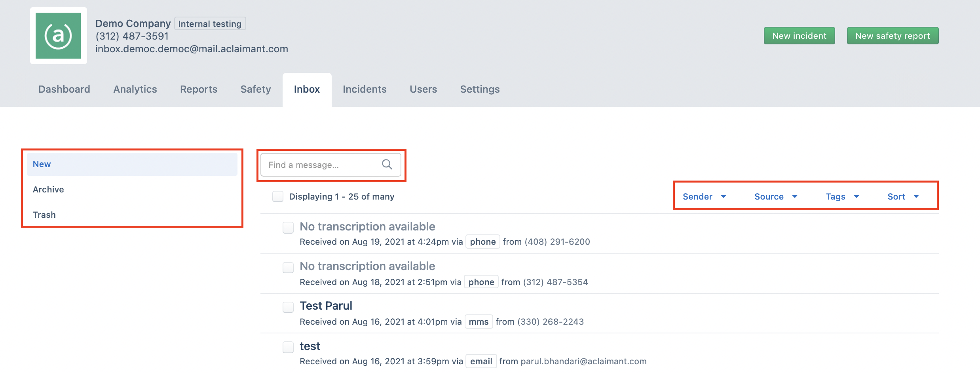
Task: Check the Aug 18 phone message checkbox
Action: tap(288, 267)
